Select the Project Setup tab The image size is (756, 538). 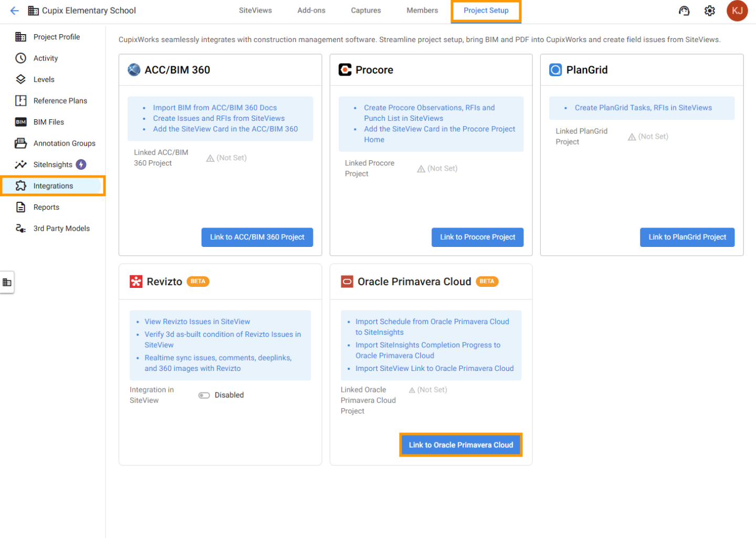[486, 11]
